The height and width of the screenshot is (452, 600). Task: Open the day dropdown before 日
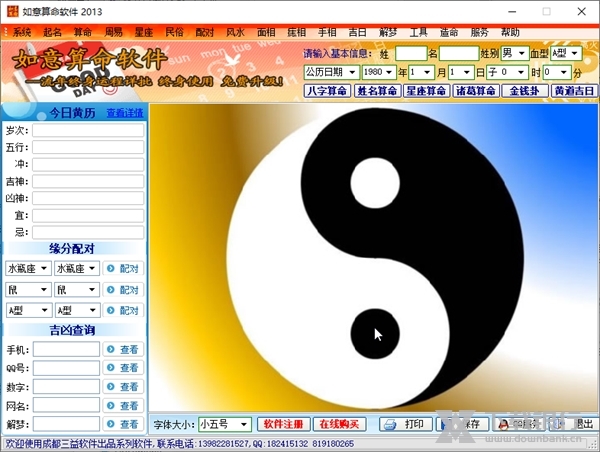pyautogui.click(x=461, y=72)
